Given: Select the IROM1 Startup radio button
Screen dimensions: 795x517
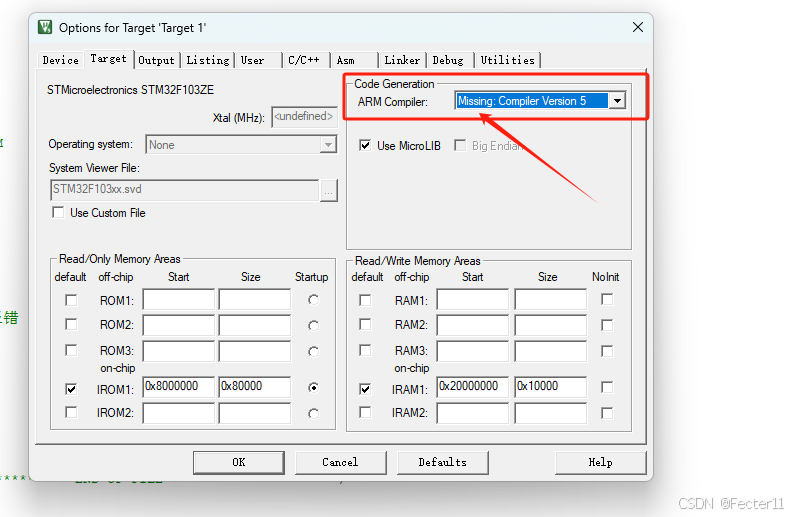Looking at the screenshot, I should point(313,388).
